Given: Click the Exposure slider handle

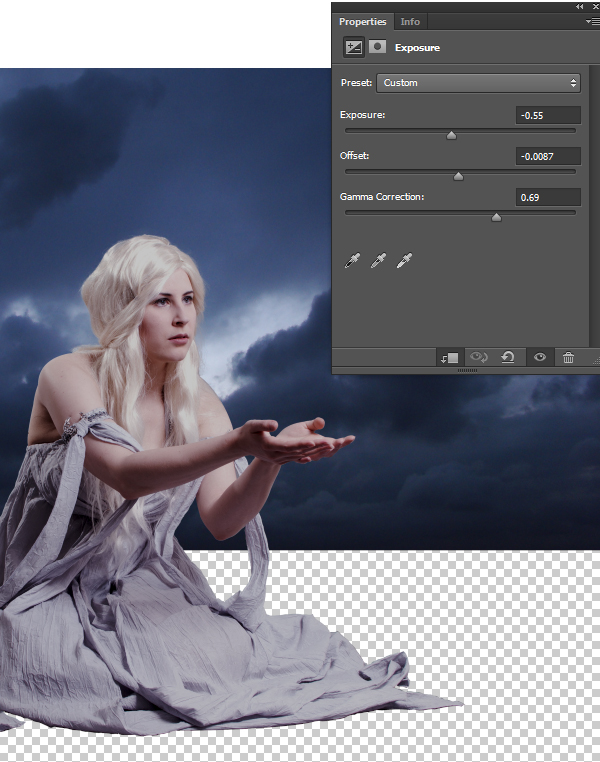Looking at the screenshot, I should click(x=451, y=135).
